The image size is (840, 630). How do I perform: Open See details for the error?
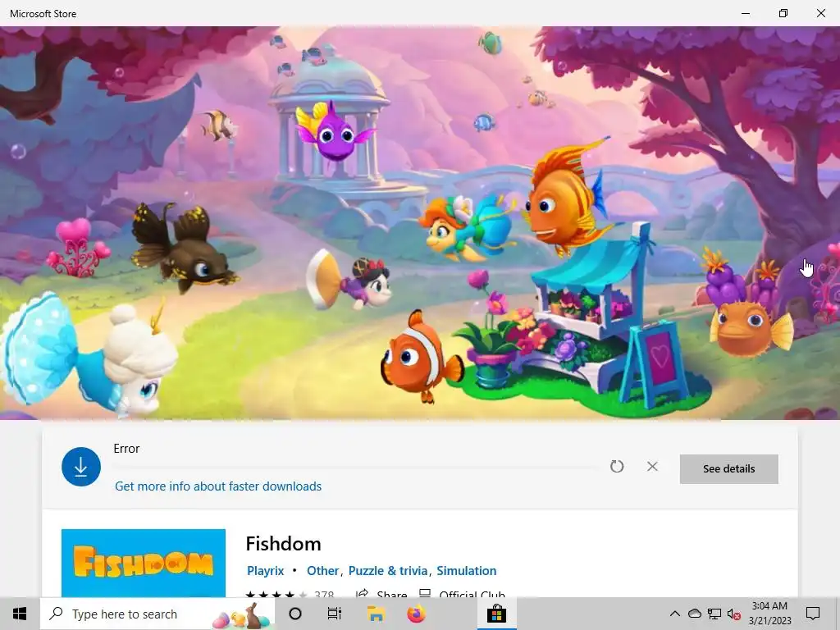728,468
